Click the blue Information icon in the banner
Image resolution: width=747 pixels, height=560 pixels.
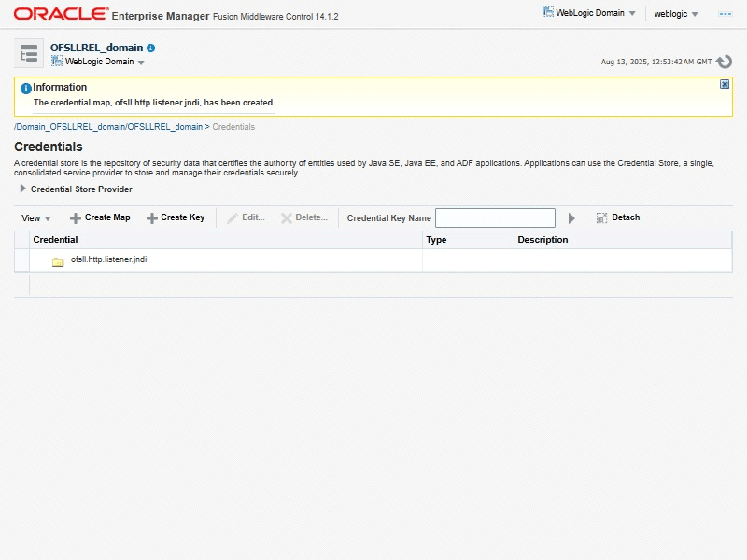pyautogui.click(x=26, y=88)
